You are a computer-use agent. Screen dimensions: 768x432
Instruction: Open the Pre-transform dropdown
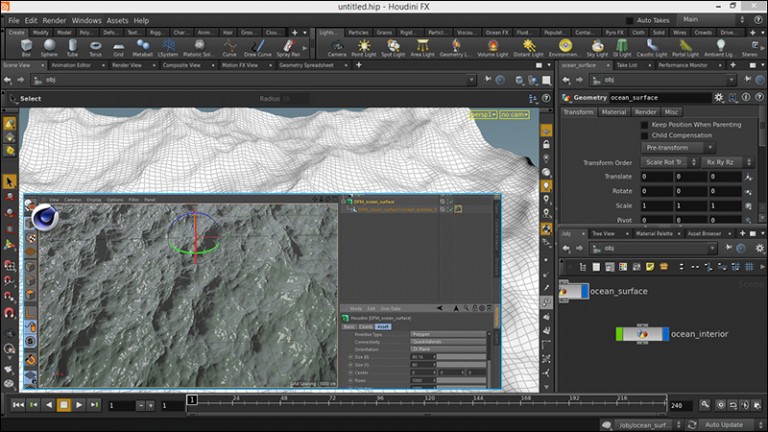pyautogui.click(x=678, y=147)
